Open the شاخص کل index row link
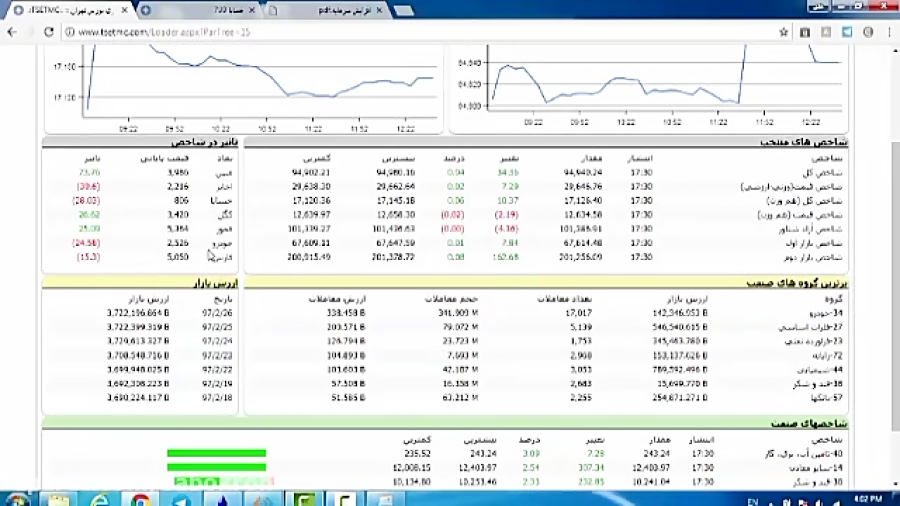 click(x=822, y=172)
